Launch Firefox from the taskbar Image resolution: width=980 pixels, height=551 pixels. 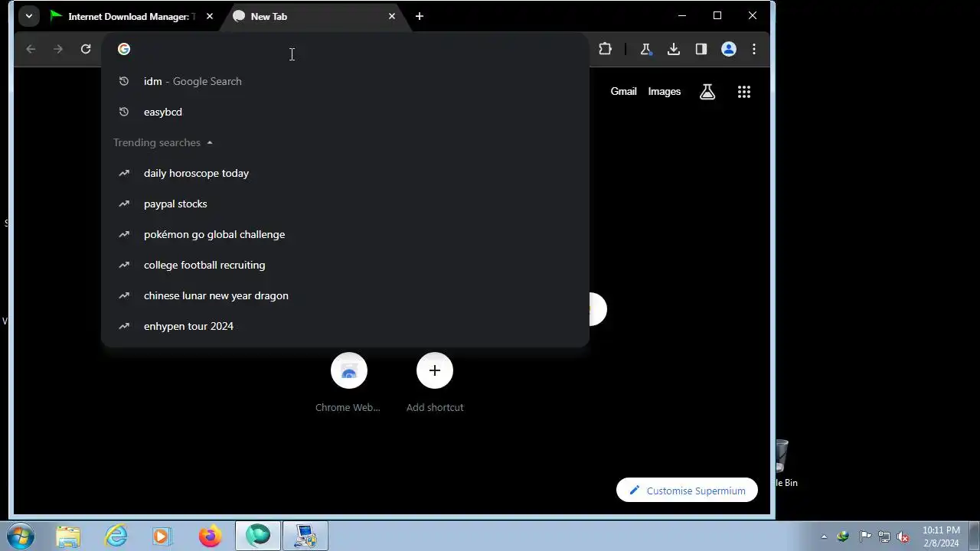210,536
